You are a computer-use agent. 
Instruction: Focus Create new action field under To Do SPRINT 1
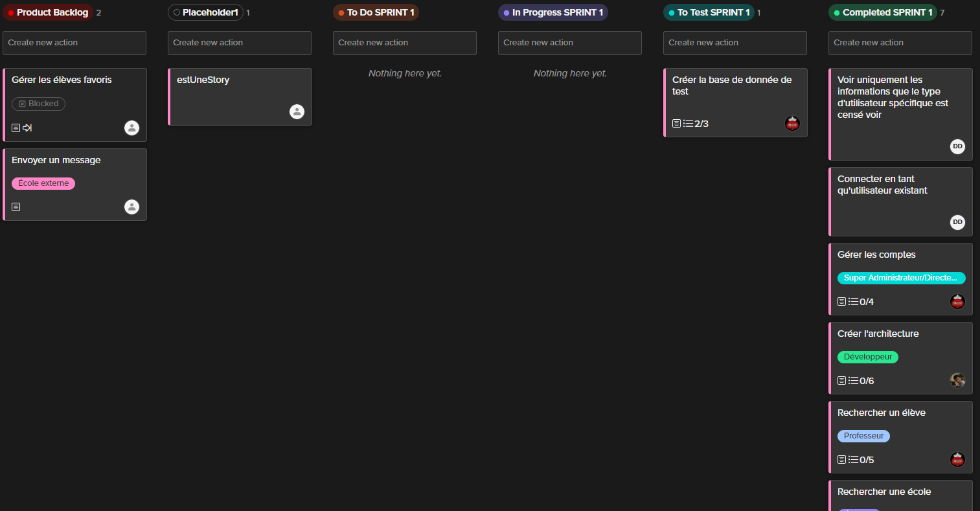pos(405,43)
